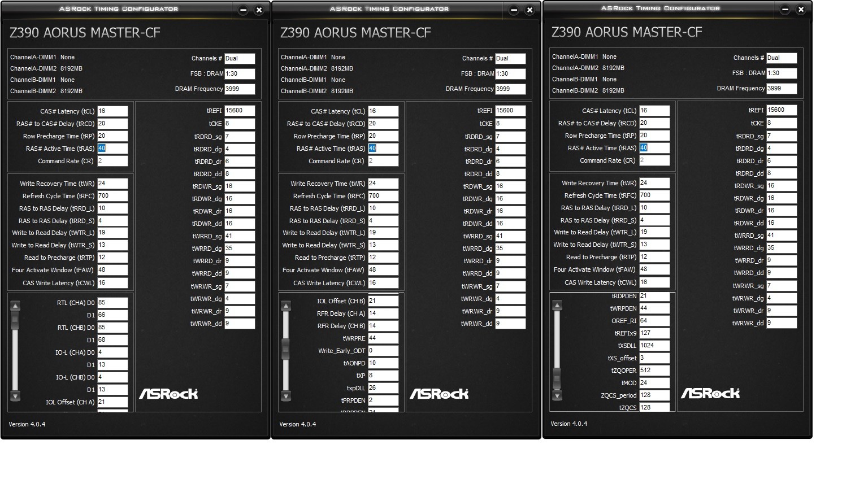Screen dimensions: 868x488
Task: Click Channels # field in middle window
Action: [510, 59]
